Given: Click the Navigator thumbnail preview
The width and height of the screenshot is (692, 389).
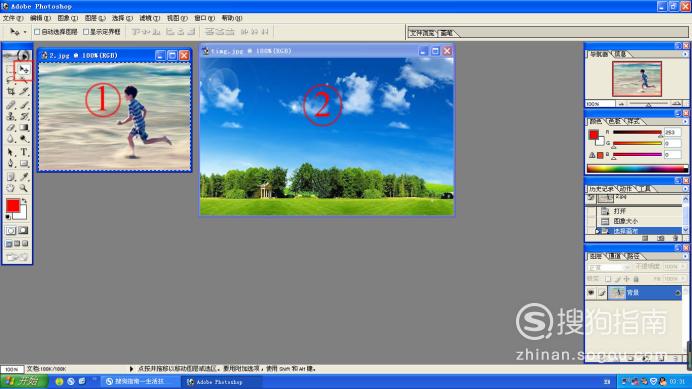Looking at the screenshot, I should click(x=637, y=79).
